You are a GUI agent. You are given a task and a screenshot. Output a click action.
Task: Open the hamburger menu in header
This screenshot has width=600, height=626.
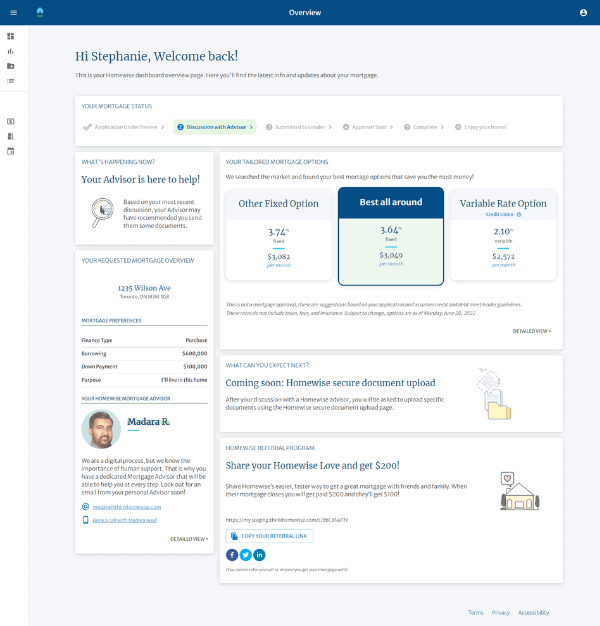coord(14,13)
